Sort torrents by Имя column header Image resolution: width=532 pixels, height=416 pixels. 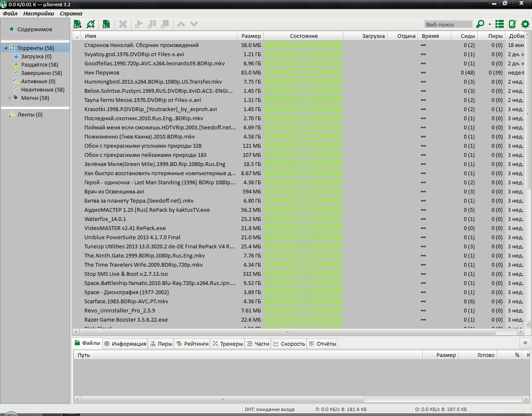[159, 36]
